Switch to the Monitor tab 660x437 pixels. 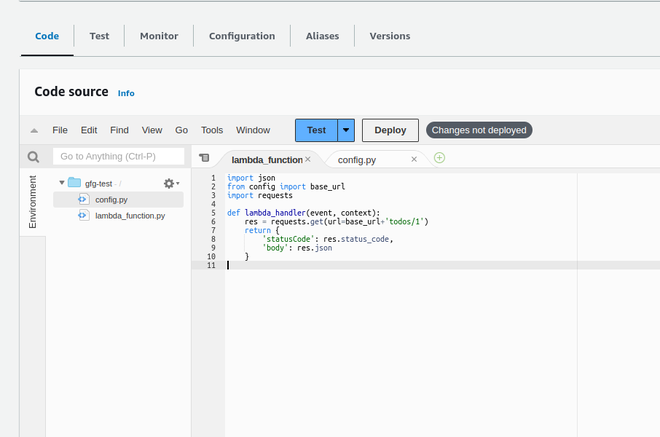coord(159,36)
